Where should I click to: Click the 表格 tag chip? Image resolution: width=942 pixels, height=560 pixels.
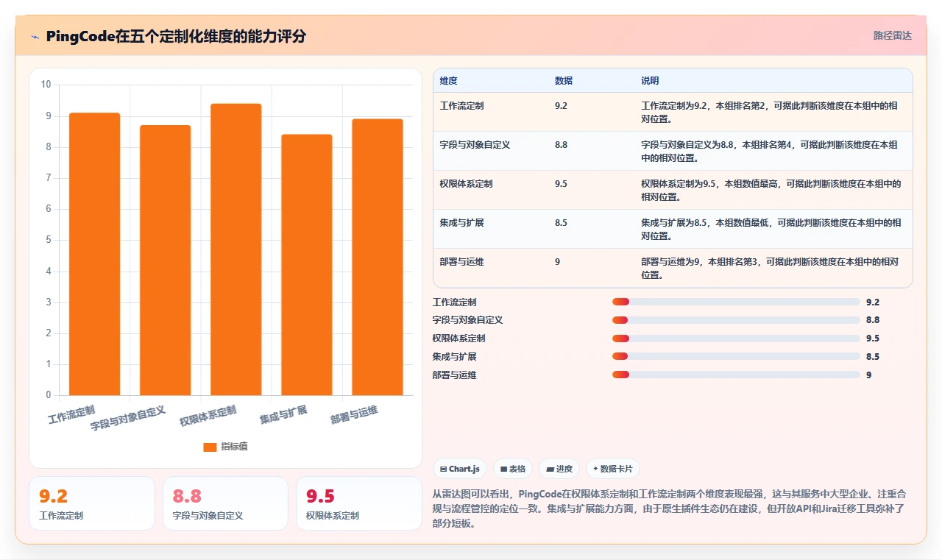coord(513,469)
